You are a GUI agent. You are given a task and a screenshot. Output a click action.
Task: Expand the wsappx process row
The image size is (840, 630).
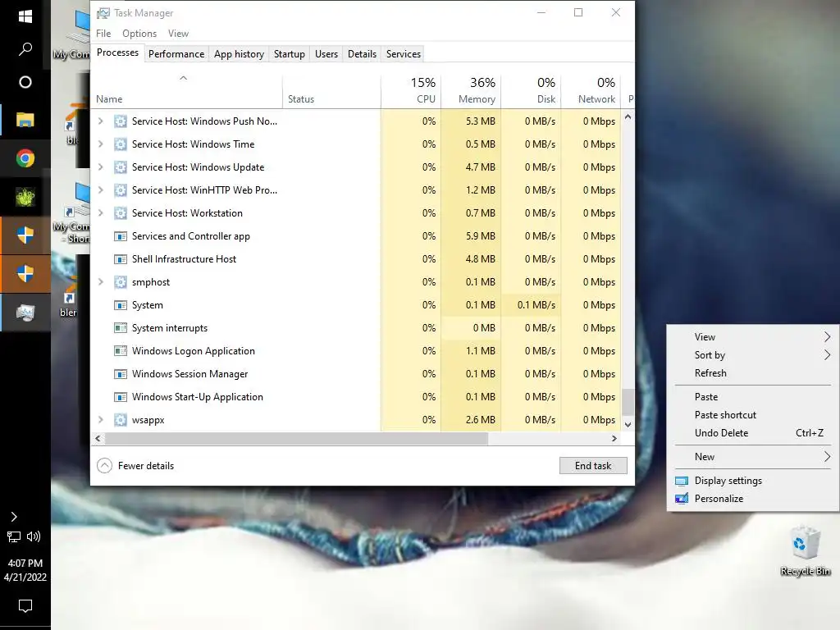click(100, 420)
